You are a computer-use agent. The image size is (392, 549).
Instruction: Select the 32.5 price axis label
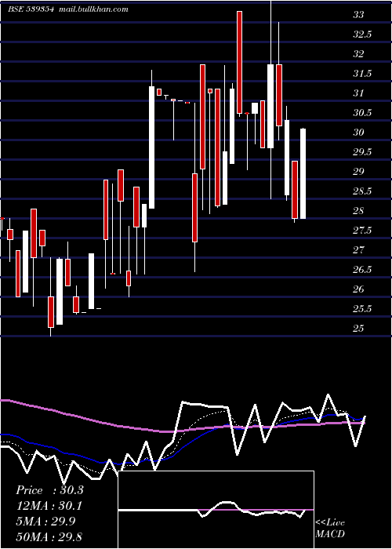[x=362, y=35]
